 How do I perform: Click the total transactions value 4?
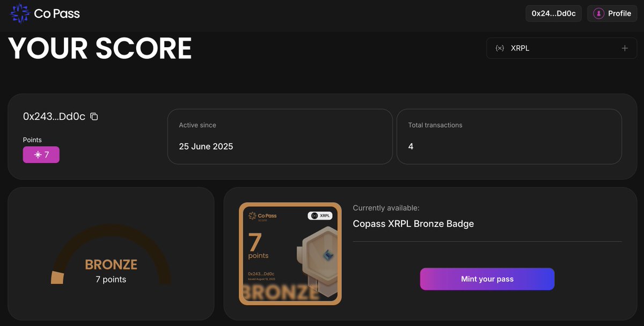coord(411,146)
